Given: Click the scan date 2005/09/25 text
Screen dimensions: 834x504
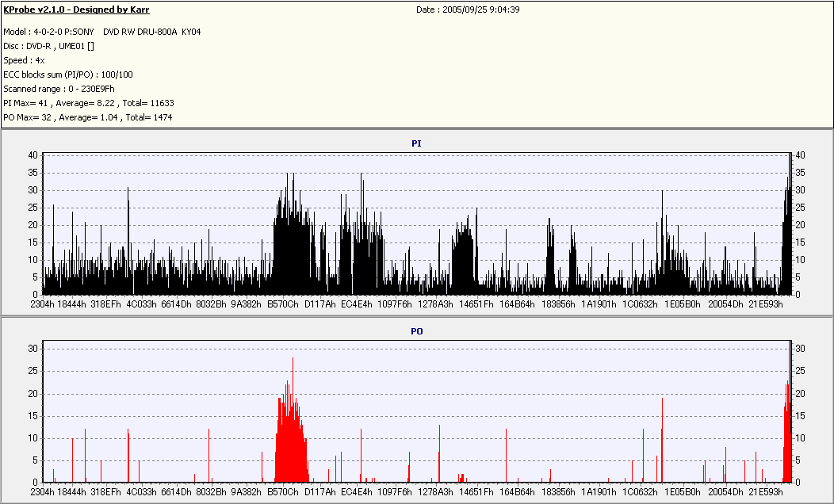Looking at the screenshot, I should tap(468, 10).
